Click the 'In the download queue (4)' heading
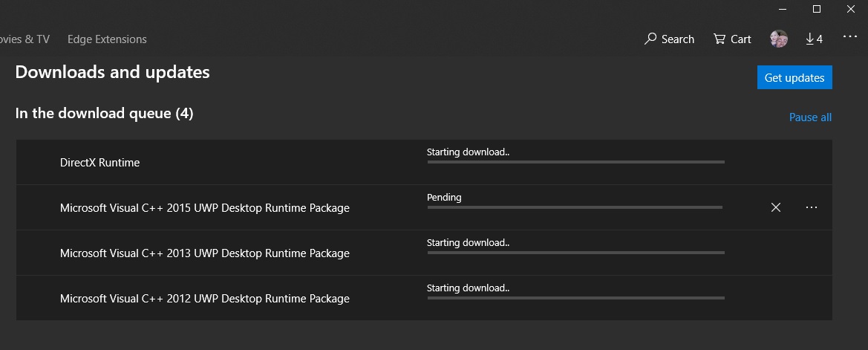This screenshot has width=868, height=350. [x=104, y=114]
